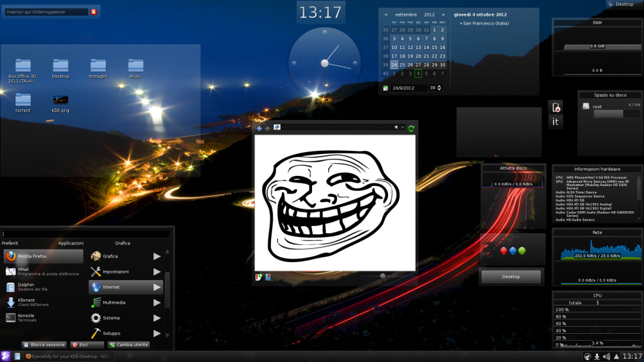Open the Dolphin file manager
Screen dimensions: 644x362
click(42, 287)
